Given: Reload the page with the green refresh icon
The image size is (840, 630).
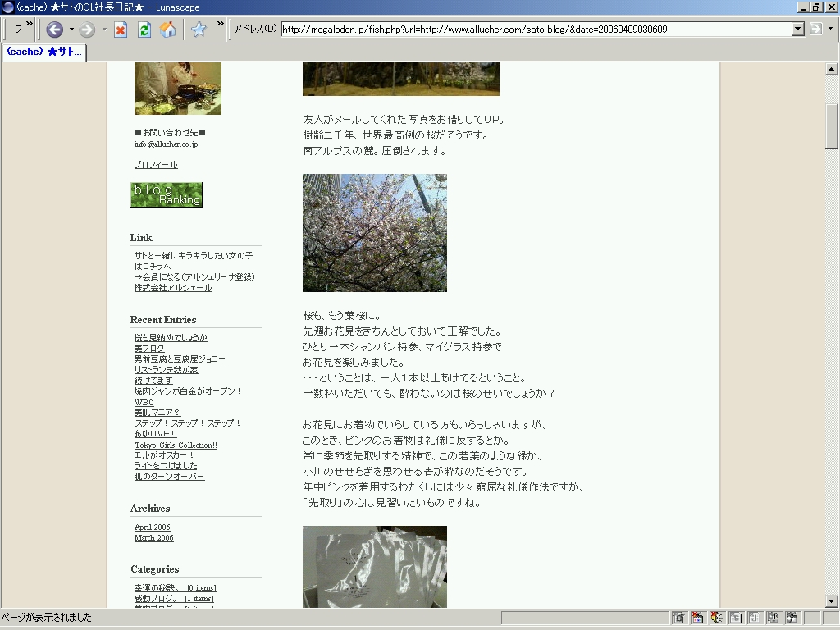Looking at the screenshot, I should click(144, 30).
